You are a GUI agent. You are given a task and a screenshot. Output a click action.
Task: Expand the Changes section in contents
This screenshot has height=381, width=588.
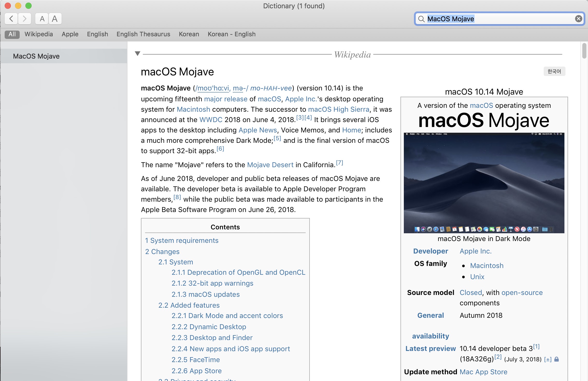[x=162, y=251]
